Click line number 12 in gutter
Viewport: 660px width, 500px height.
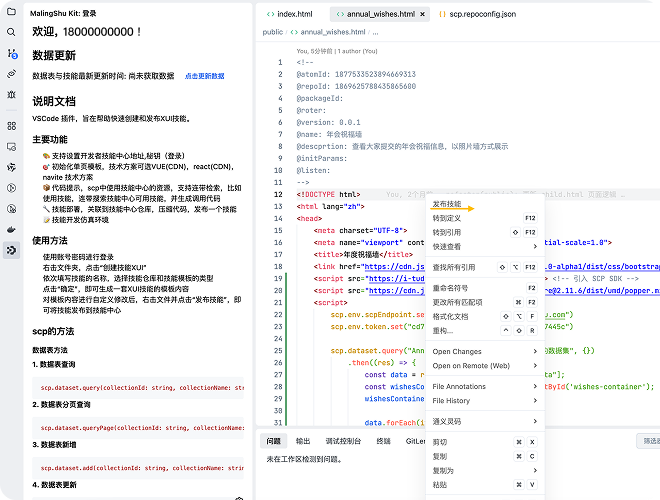pos(278,194)
